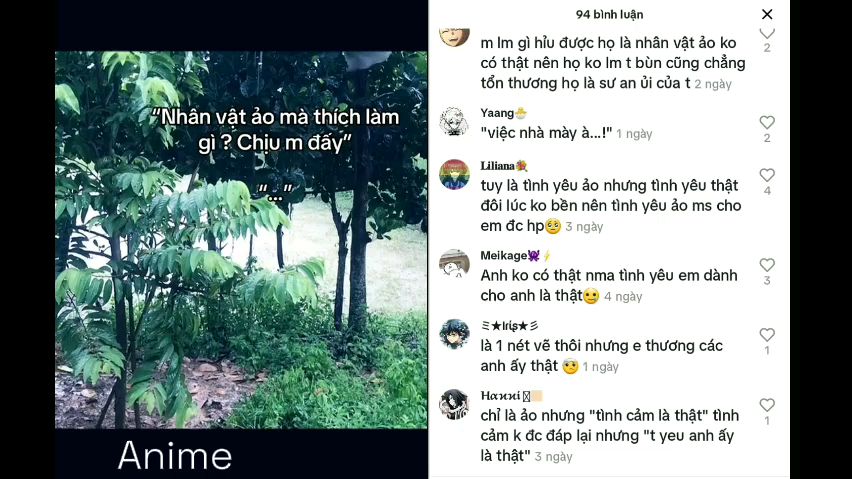Open Iris's anime avatar
Image resolution: width=852 pixels, height=479 pixels.
(x=454, y=334)
